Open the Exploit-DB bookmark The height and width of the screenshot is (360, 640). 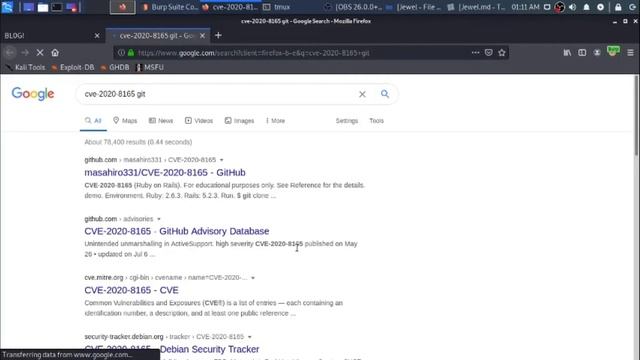click(x=73, y=67)
